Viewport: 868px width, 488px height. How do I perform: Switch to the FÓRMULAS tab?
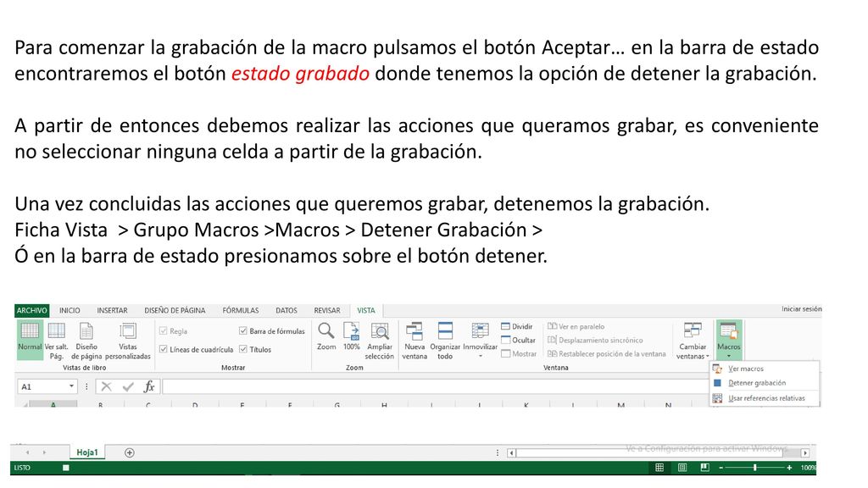(x=240, y=310)
